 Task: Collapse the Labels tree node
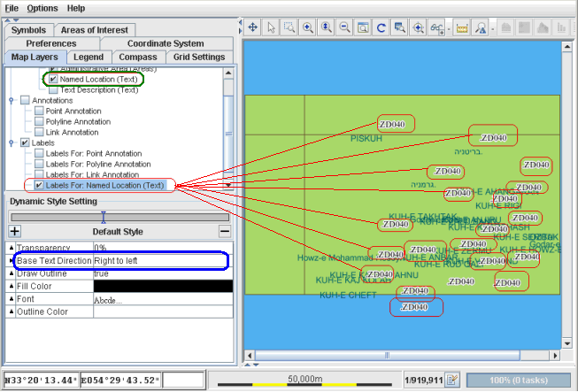click(x=11, y=142)
